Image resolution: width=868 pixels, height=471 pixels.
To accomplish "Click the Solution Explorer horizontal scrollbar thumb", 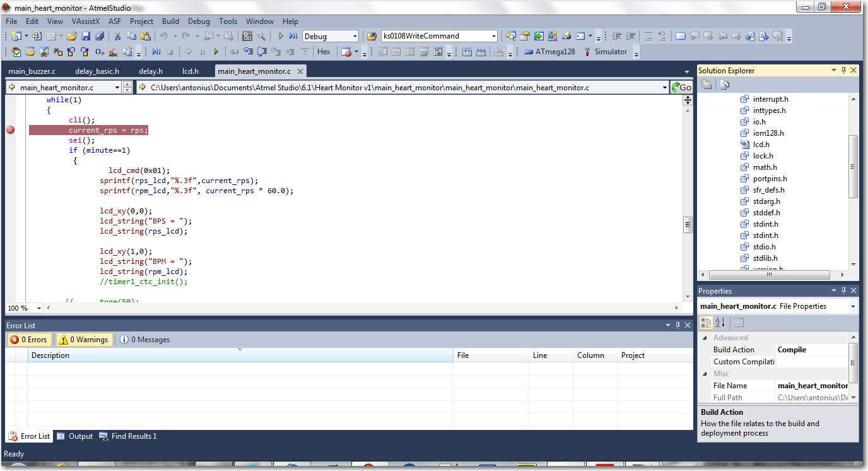I will [x=770, y=275].
